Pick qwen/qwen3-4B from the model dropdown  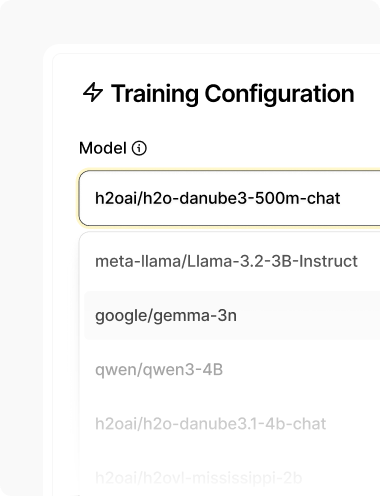pos(232,370)
